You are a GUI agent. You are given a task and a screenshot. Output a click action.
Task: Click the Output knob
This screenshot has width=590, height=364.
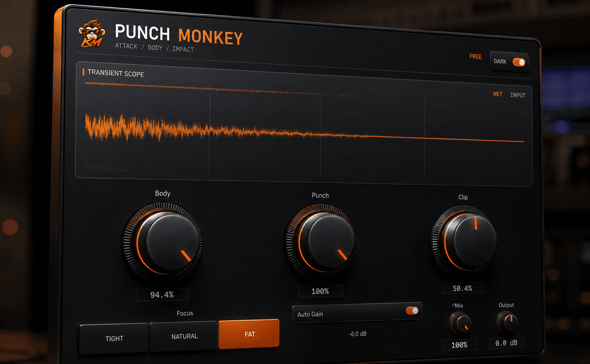click(507, 322)
